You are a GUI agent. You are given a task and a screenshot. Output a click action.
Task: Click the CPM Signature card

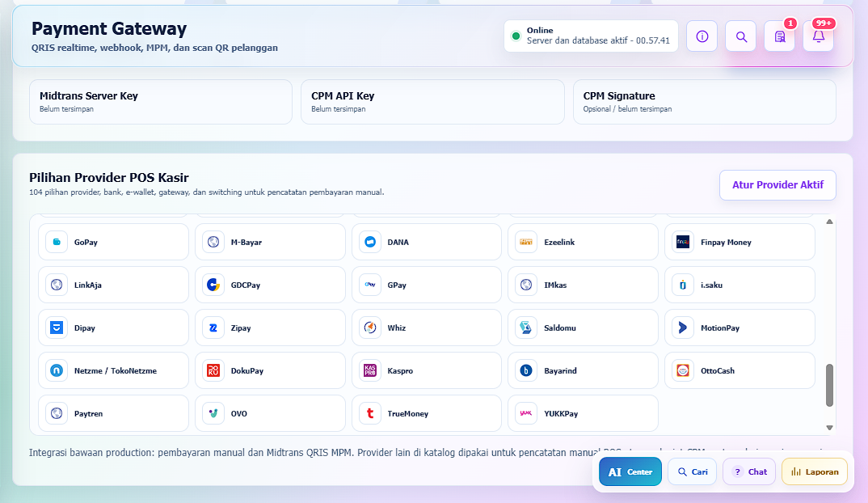(704, 102)
